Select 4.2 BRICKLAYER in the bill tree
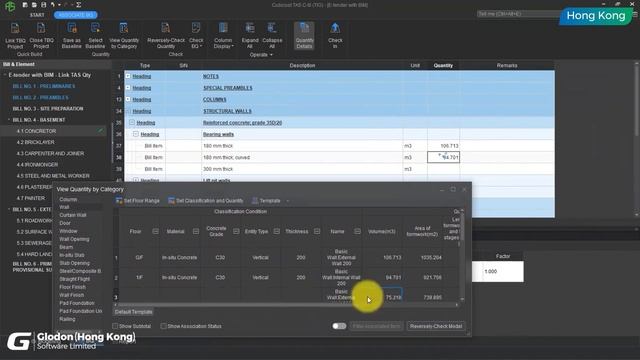 [36, 142]
